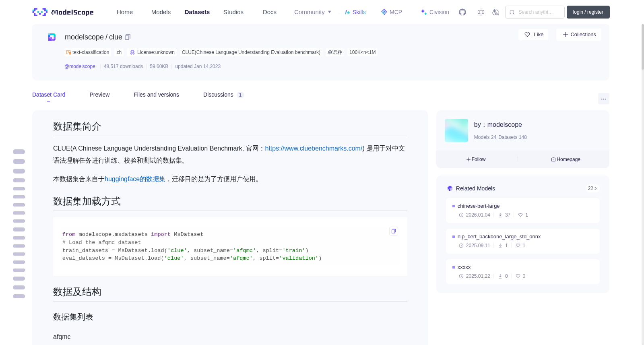Image resolution: width=644 pixels, height=345 pixels.
Task: Click the 59.60KB size text
Action: coord(159,66)
